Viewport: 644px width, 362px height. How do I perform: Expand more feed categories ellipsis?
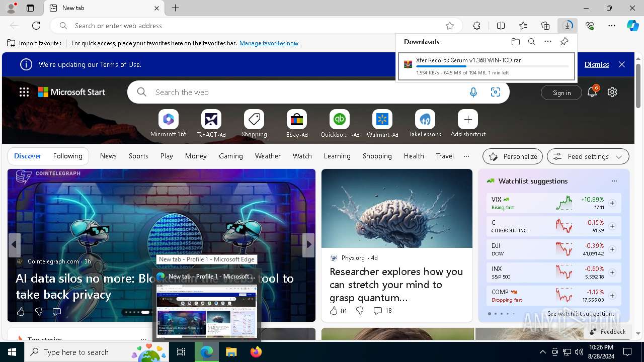pos(466,156)
